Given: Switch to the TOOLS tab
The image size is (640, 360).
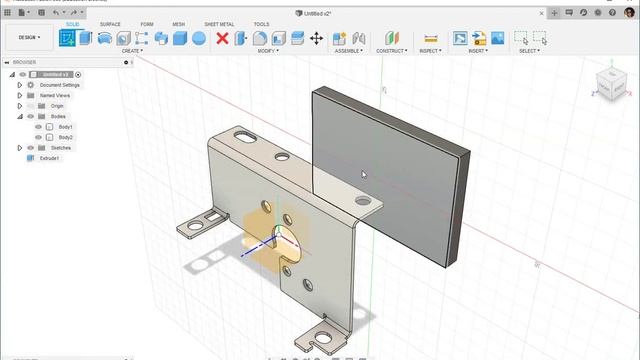Looking at the screenshot, I should click(x=261, y=24).
